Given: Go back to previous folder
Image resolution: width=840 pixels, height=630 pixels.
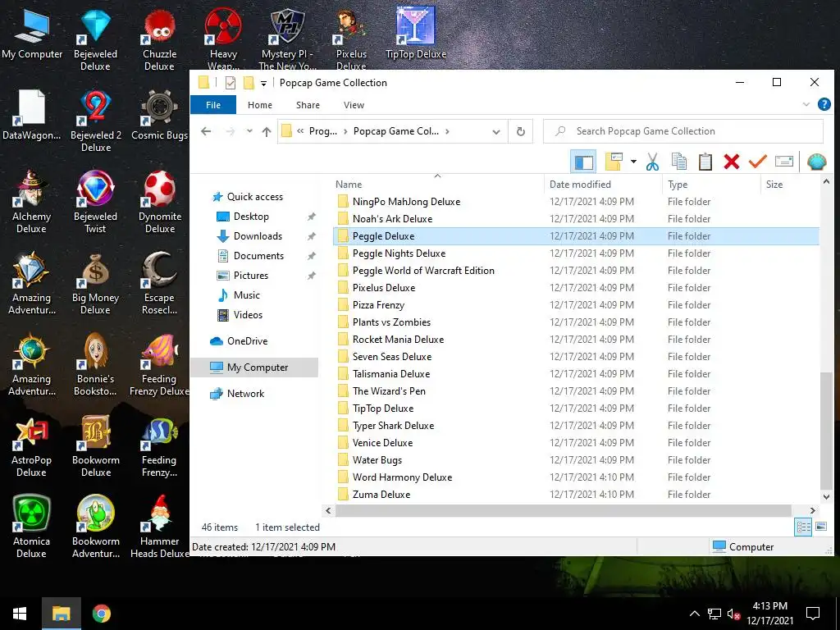Looking at the screenshot, I should coord(206,131).
